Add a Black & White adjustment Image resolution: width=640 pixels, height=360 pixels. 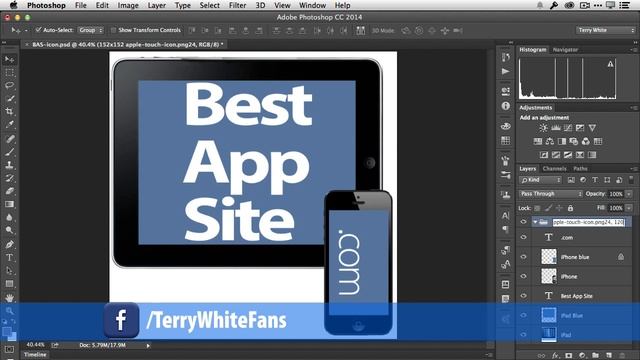tap(562, 141)
